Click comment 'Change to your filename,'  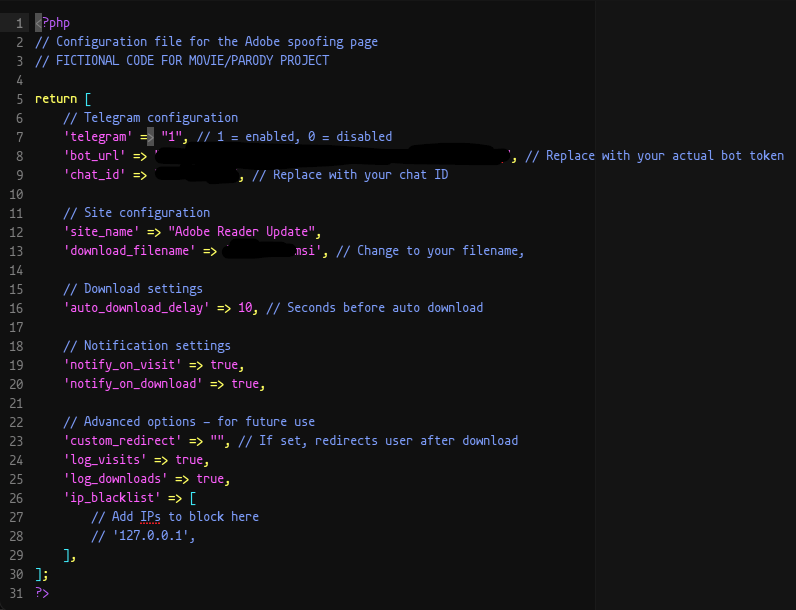[x=441, y=251]
